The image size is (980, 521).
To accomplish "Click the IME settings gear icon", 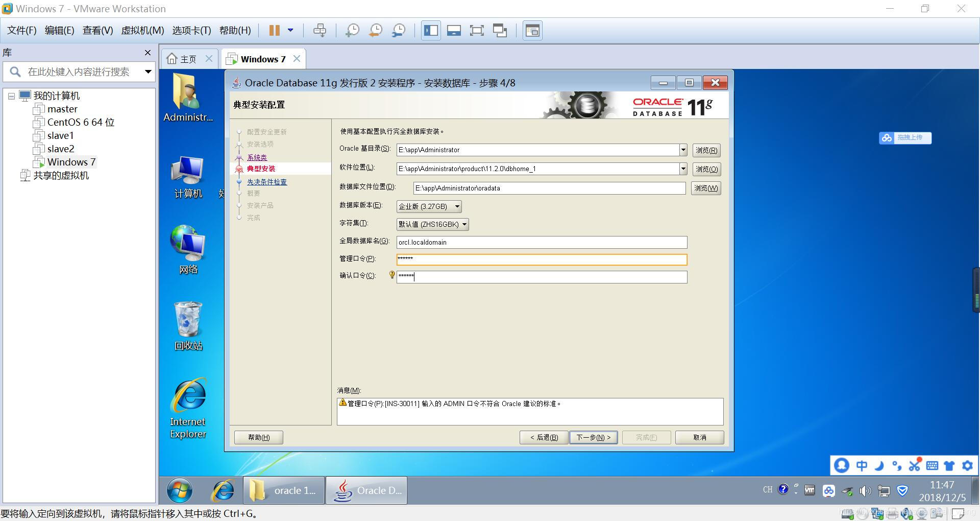I will pos(967,466).
